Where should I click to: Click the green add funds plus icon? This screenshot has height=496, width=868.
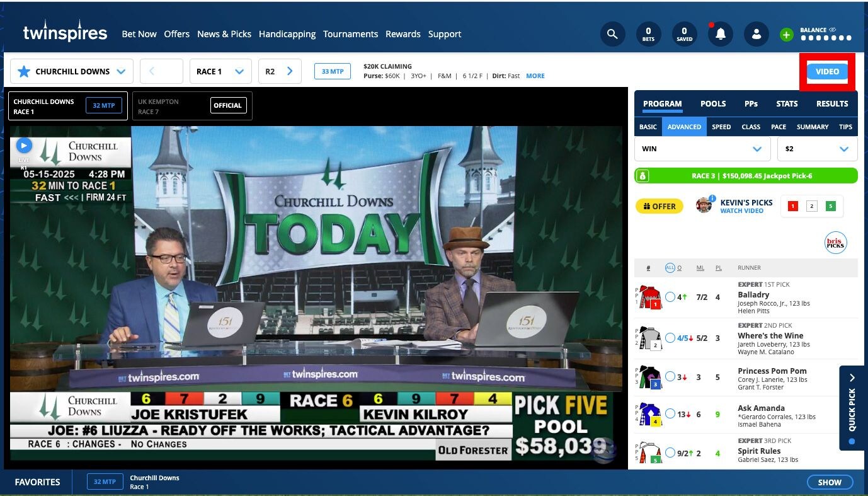click(x=786, y=35)
